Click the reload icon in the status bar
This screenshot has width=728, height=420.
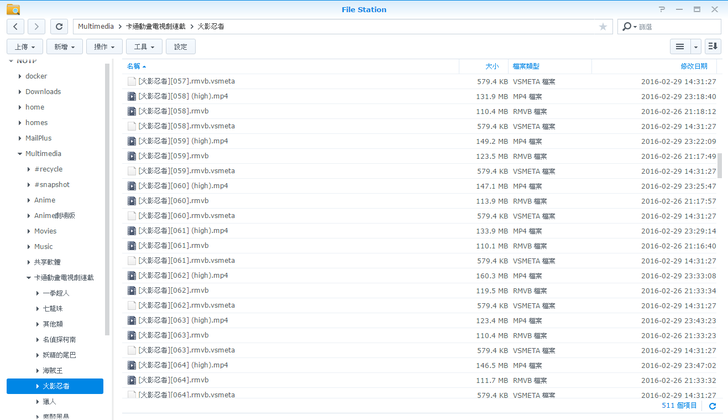coord(712,406)
